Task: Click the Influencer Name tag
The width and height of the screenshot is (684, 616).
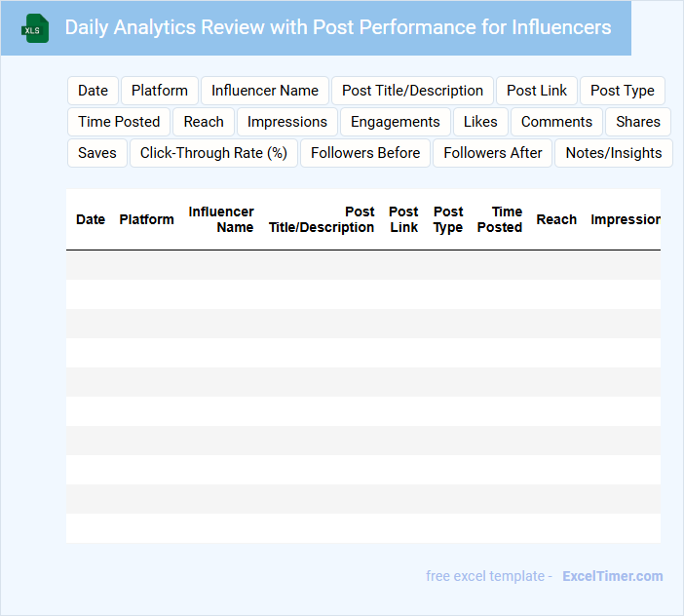Action: coord(265,91)
